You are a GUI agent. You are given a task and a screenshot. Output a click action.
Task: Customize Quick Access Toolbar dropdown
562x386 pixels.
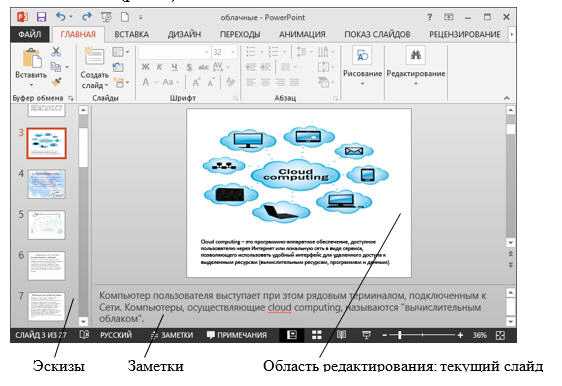(x=140, y=17)
